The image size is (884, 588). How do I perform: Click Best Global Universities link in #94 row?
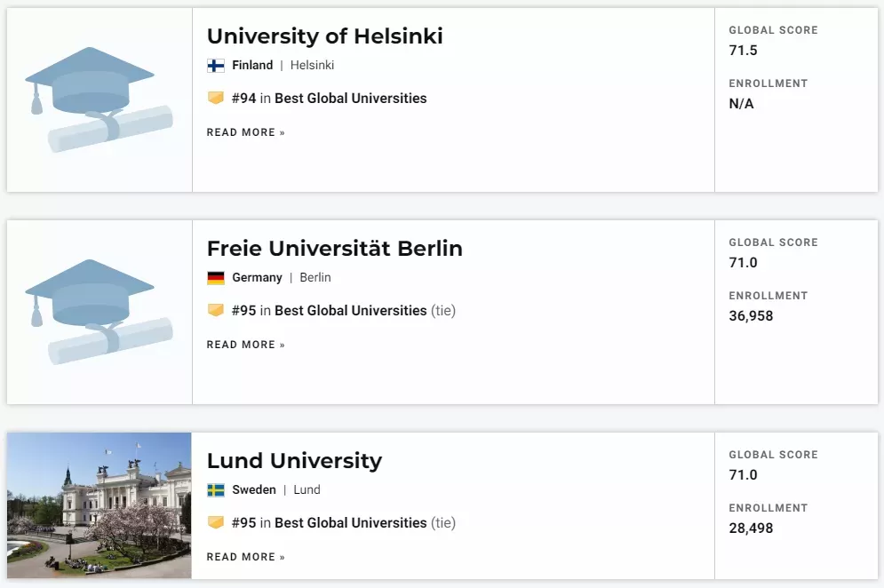click(x=351, y=98)
